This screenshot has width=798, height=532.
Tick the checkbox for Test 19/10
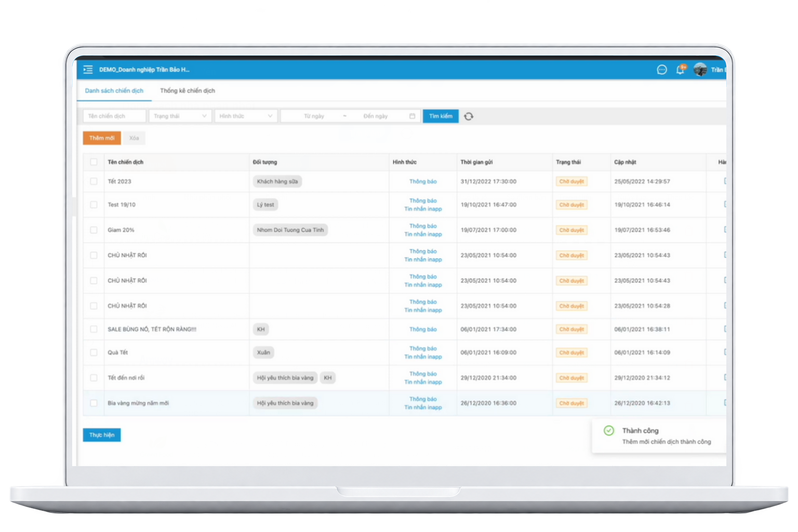[x=94, y=205]
